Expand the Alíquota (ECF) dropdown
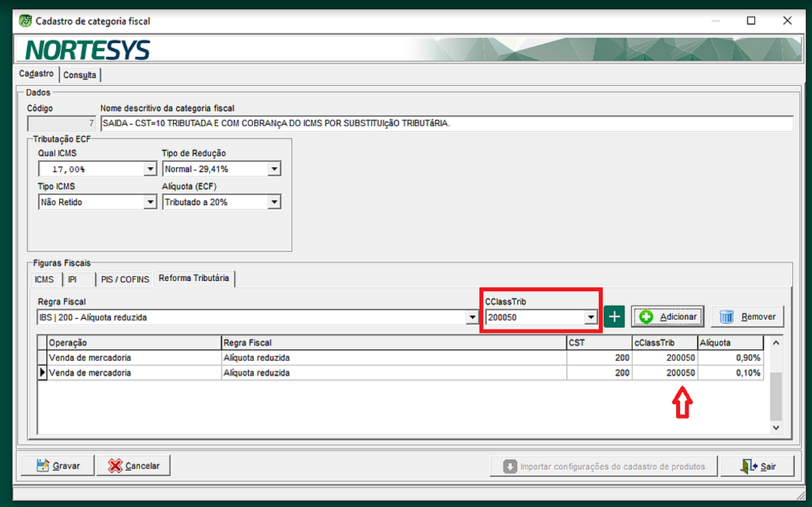This screenshot has height=507, width=812. click(x=274, y=202)
